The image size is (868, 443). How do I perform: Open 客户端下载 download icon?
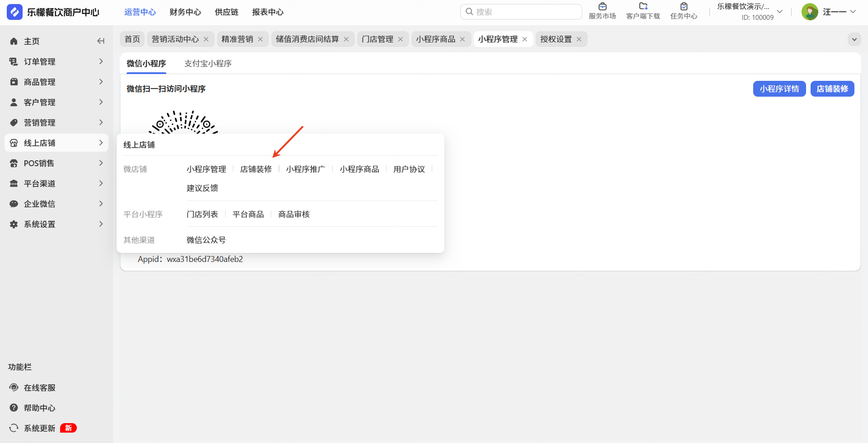pos(643,7)
